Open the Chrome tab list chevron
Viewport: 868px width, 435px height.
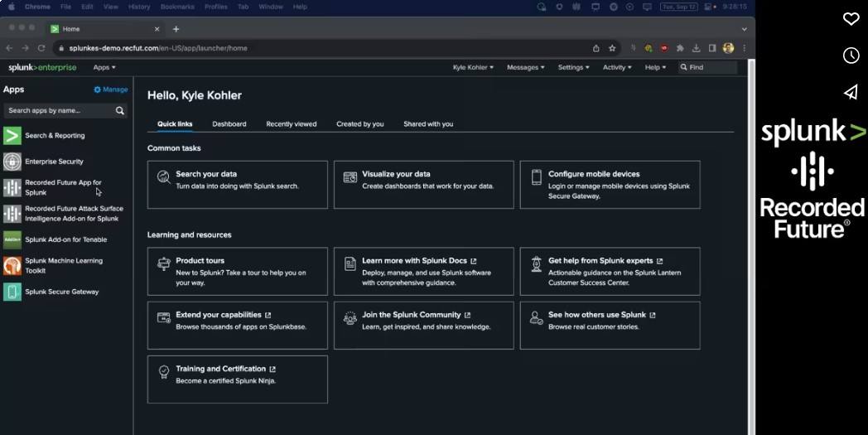tap(744, 29)
